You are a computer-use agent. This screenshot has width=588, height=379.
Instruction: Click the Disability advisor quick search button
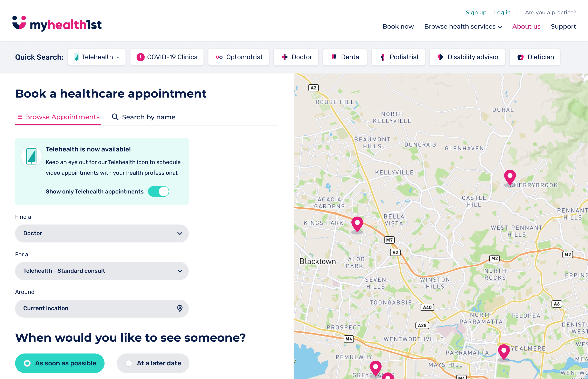point(467,57)
